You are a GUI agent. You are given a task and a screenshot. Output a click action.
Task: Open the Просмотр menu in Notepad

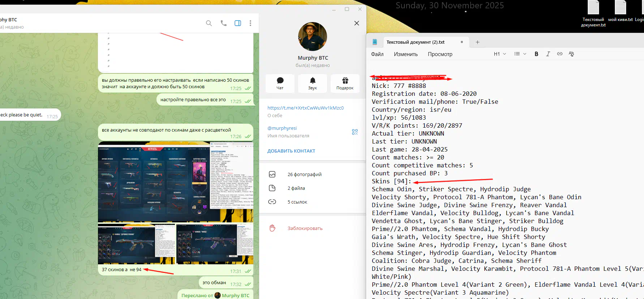(440, 54)
